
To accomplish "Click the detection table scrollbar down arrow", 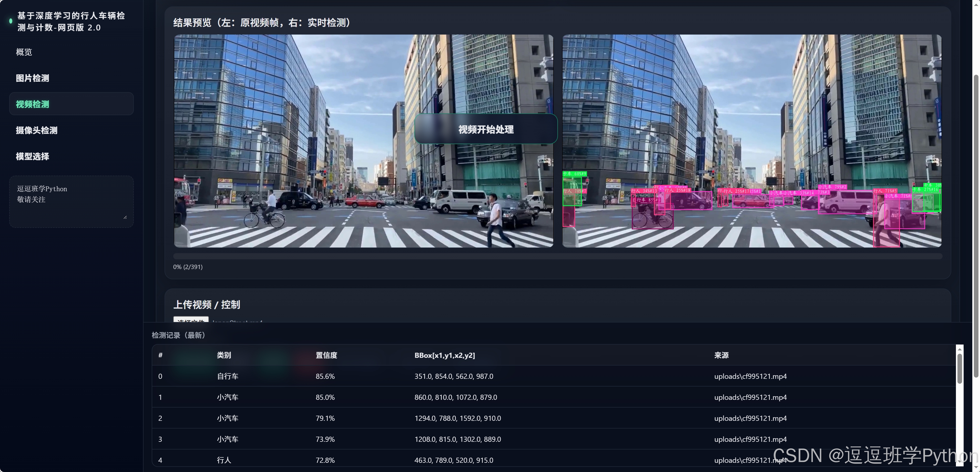I will click(x=959, y=462).
